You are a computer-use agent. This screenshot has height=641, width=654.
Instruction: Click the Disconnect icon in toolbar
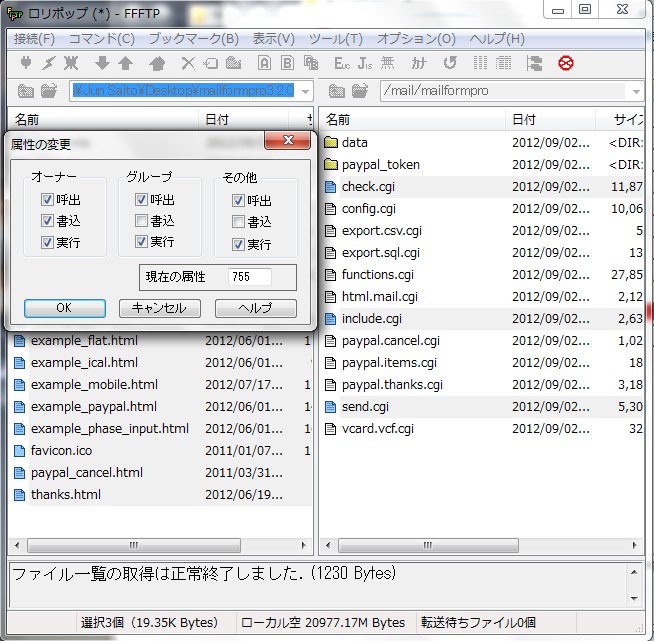coord(71,63)
